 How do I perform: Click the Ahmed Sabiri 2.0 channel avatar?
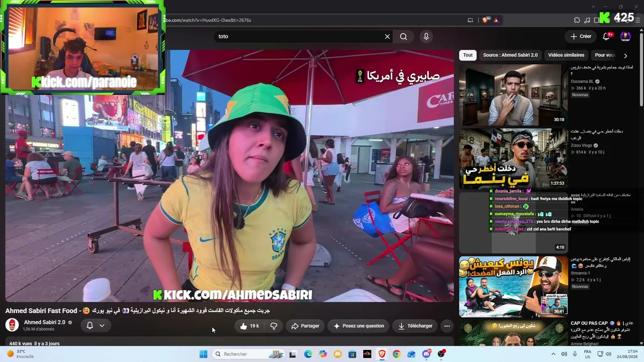(12, 325)
